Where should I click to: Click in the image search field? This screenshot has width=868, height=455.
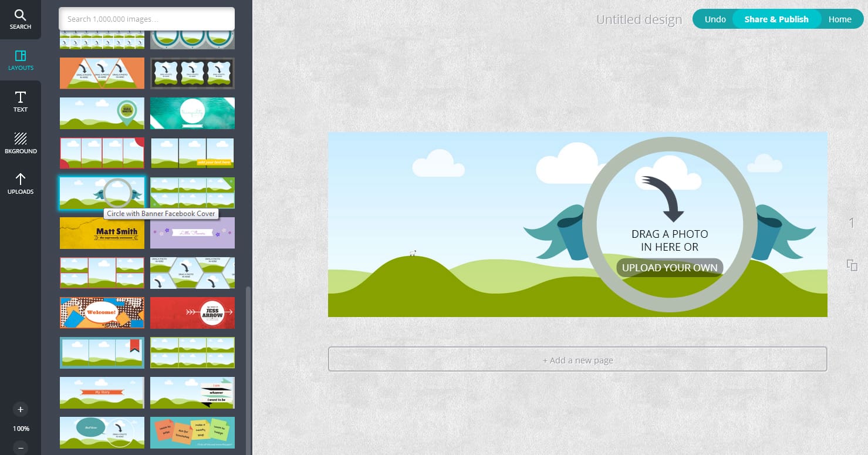[x=147, y=19]
